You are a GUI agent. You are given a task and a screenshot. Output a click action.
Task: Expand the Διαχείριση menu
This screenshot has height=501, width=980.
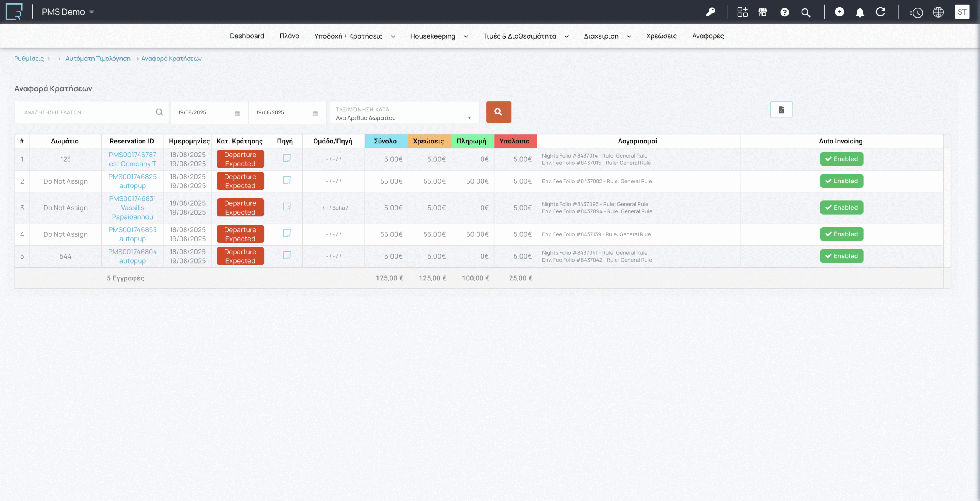[608, 36]
